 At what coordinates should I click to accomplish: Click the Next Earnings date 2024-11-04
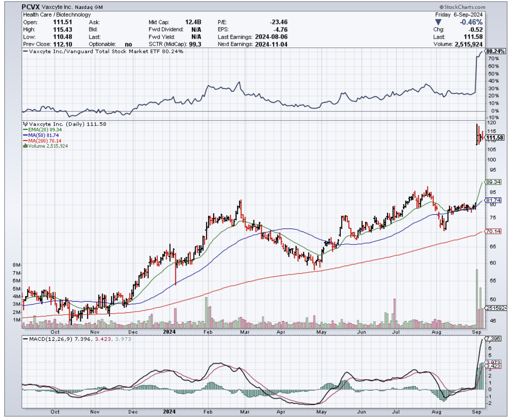[x=271, y=44]
